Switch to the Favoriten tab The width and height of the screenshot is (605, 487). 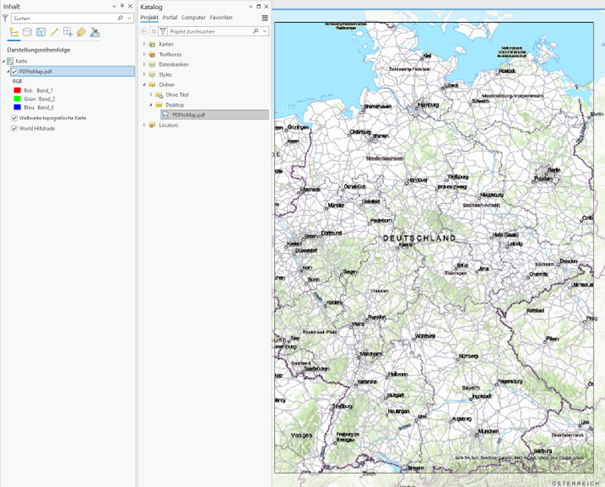pyautogui.click(x=221, y=18)
